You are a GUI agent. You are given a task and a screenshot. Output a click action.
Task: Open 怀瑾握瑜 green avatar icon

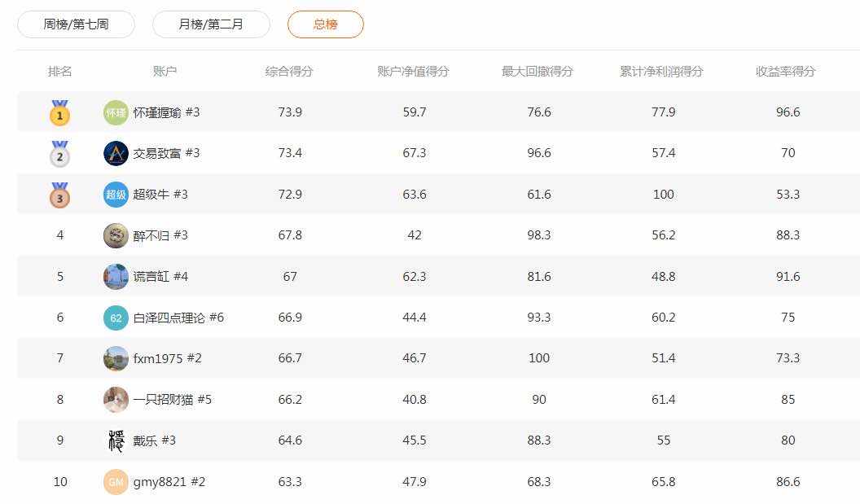[x=116, y=112]
